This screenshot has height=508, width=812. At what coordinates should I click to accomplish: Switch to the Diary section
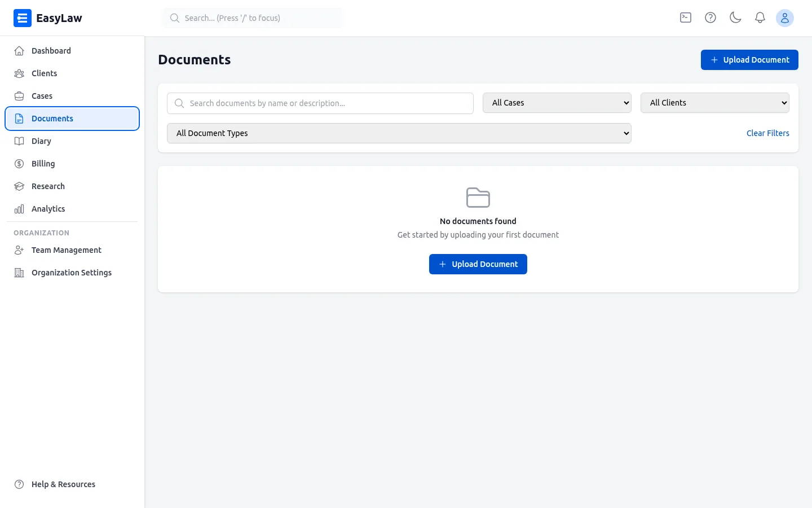41,141
